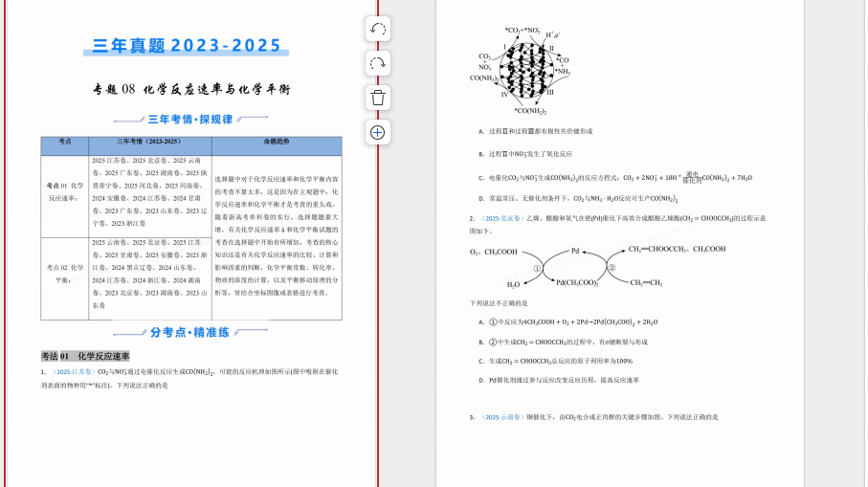The height and width of the screenshot is (487, 868).
Task: Add a new page with the plus icon
Action: point(377,132)
